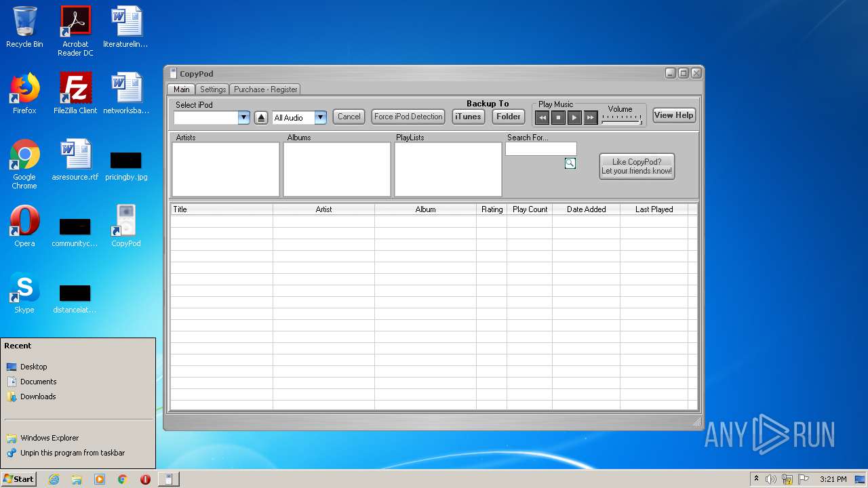The width and height of the screenshot is (868, 488).
Task: Open the Settings tab
Action: click(213, 89)
